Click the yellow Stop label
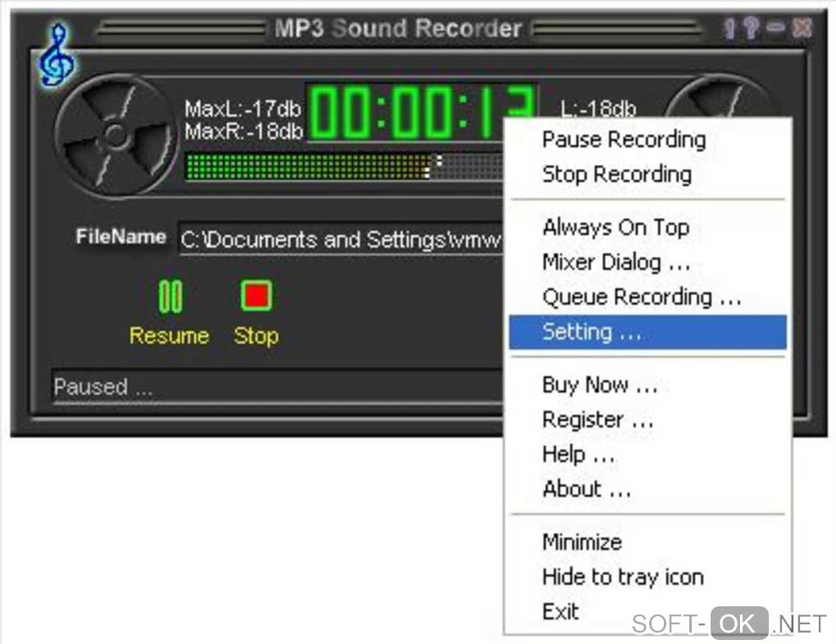836x644 pixels. click(256, 336)
